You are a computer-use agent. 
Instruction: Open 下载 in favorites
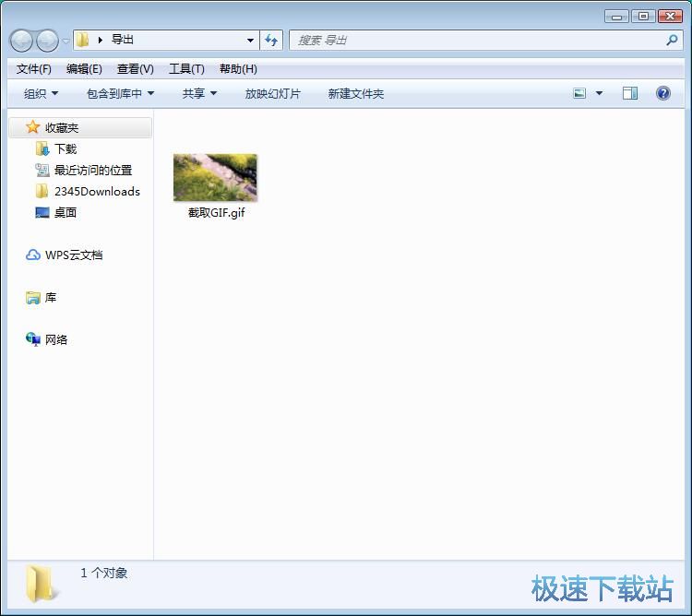click(x=66, y=149)
